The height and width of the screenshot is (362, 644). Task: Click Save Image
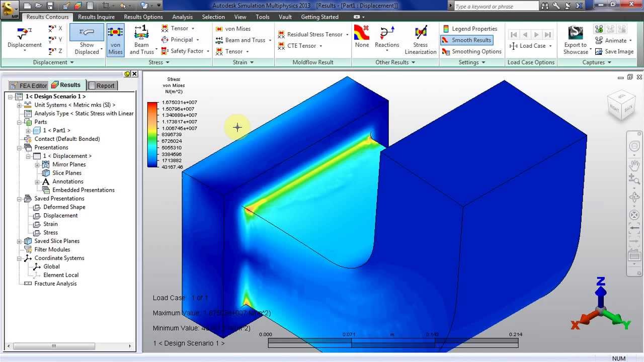coord(614,51)
